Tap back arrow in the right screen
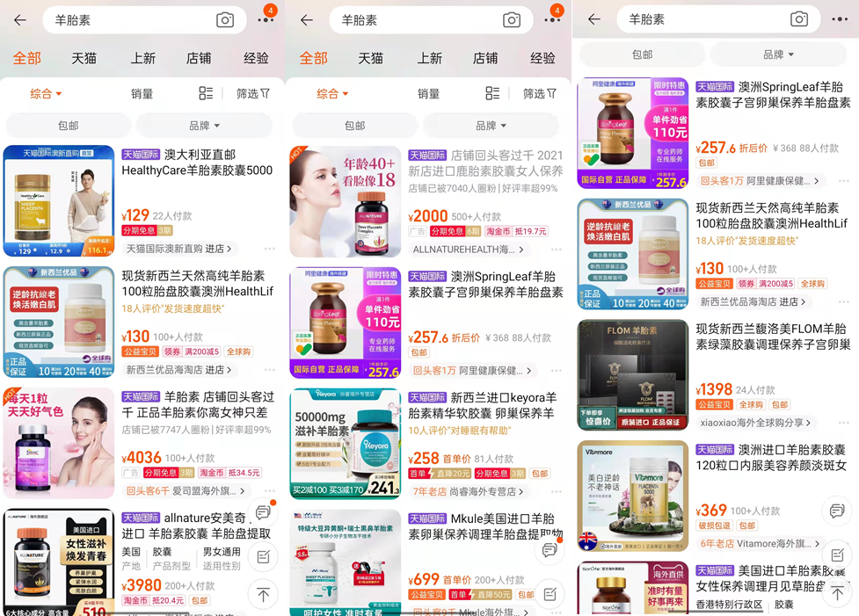 [x=593, y=19]
